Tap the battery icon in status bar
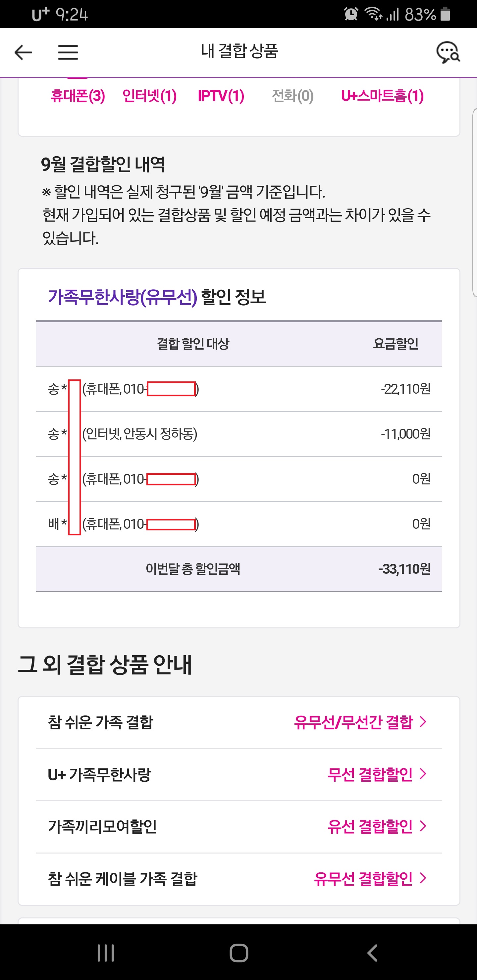Screen dimensions: 477x980 coord(445,14)
